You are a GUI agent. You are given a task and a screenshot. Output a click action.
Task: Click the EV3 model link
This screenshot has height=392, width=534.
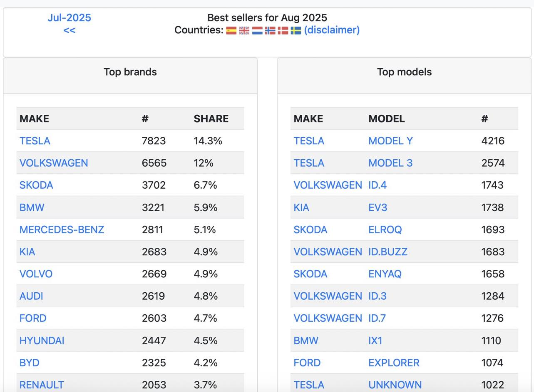coord(378,207)
